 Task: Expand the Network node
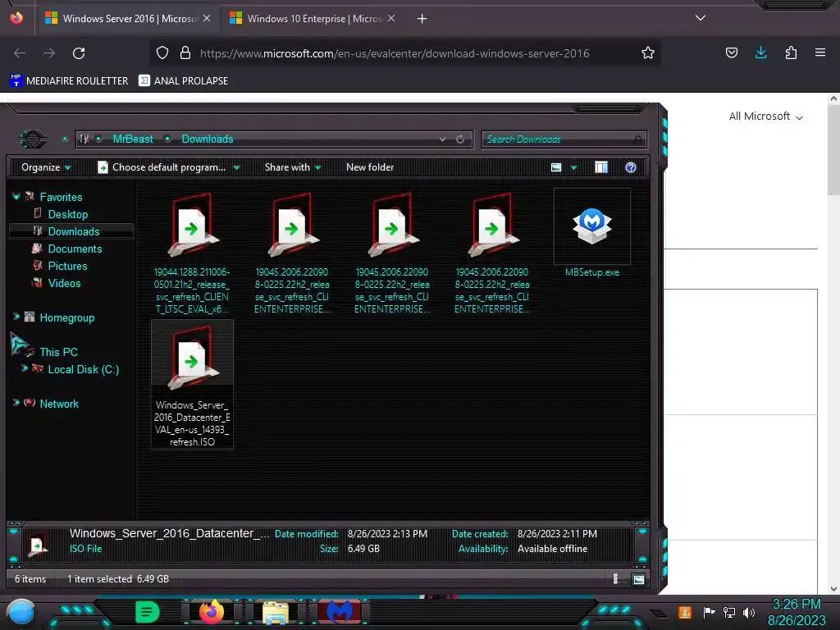point(16,403)
